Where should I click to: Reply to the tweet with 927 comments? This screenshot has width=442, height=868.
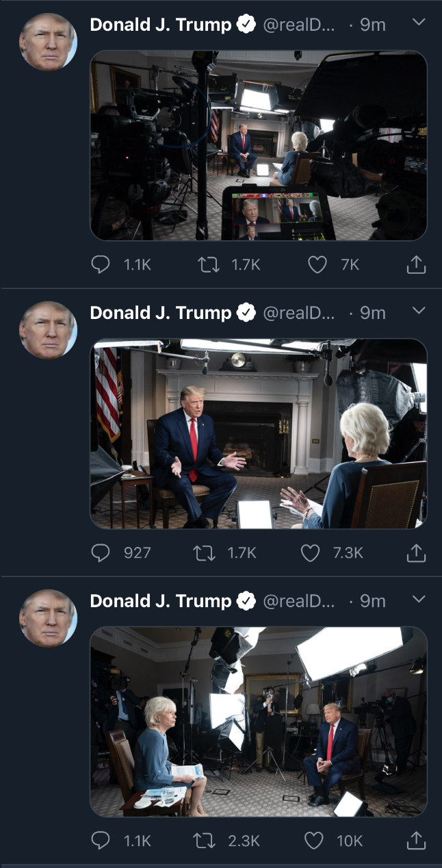pyautogui.click(x=101, y=552)
